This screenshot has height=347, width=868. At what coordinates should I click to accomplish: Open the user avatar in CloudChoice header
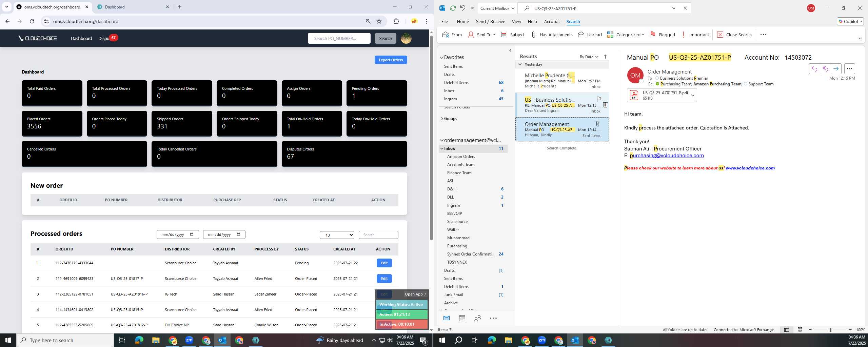coord(406,38)
